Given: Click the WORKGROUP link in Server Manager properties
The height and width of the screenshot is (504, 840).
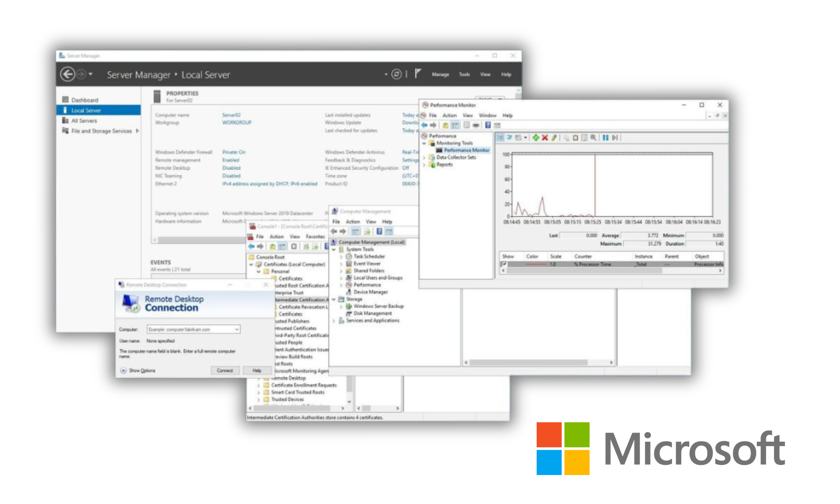Looking at the screenshot, I should point(236,123).
